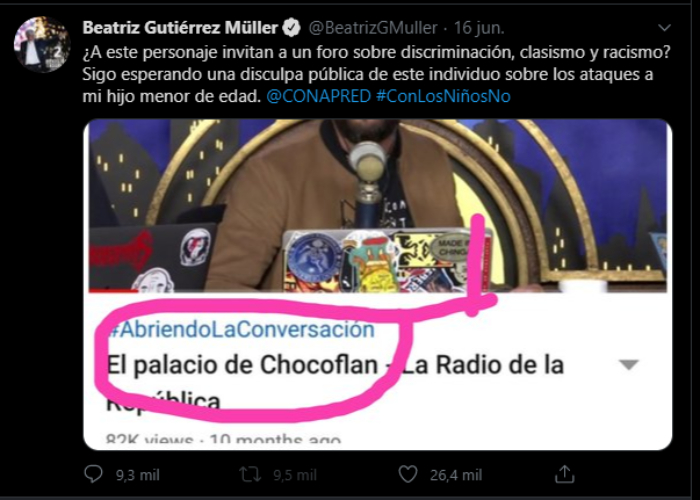The width and height of the screenshot is (700, 500).
Task: Open the #ConLosNiñosNo hashtag
Action: coord(443,96)
